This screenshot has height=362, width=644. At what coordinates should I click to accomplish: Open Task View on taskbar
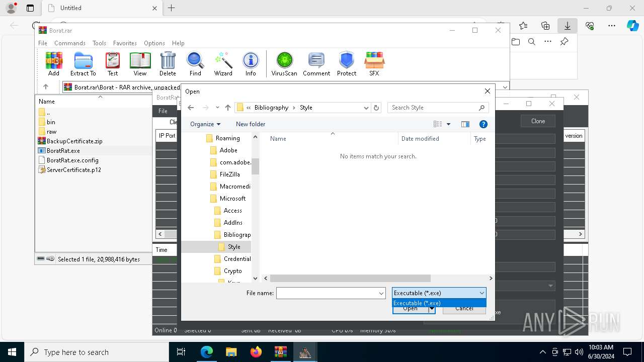tap(181, 352)
